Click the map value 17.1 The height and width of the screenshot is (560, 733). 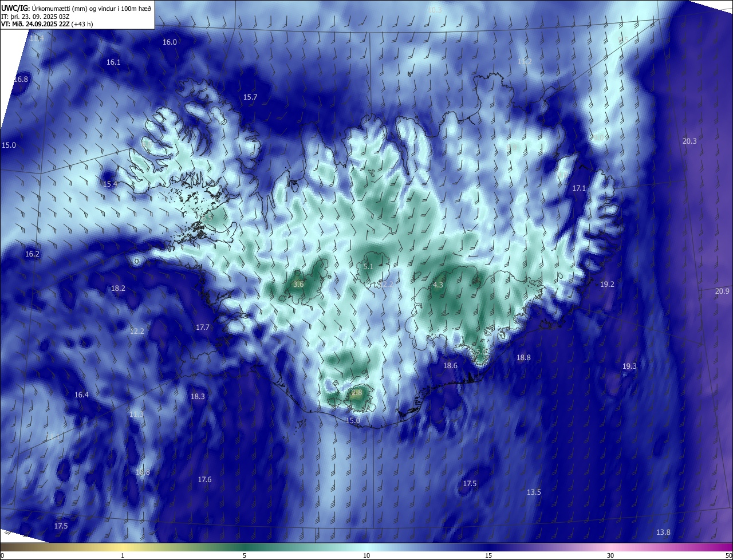(x=579, y=188)
